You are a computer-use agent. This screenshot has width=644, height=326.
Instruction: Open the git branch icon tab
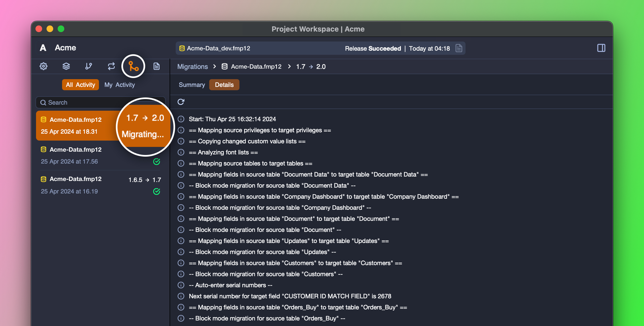(88, 66)
